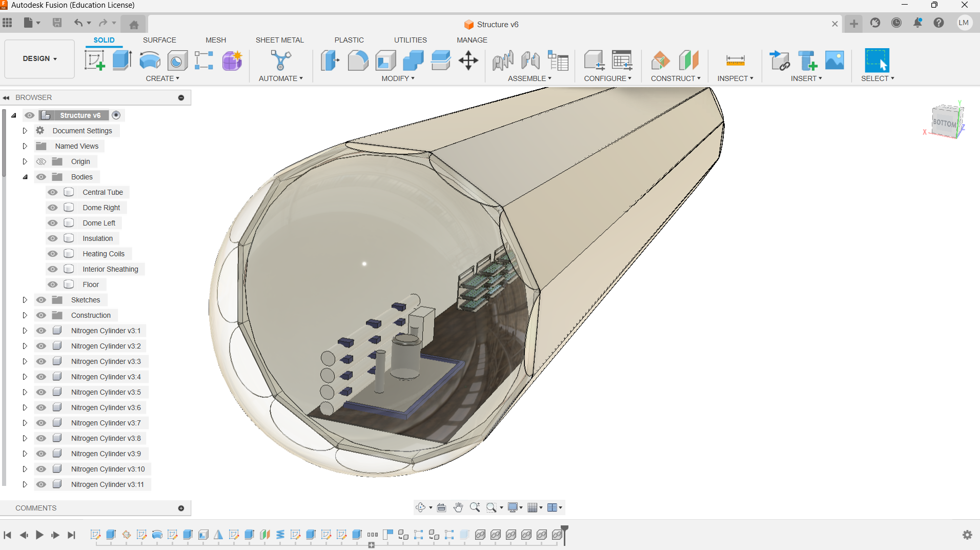The width and height of the screenshot is (980, 550).
Task: Activate the Move/Copy tool
Action: (x=468, y=60)
